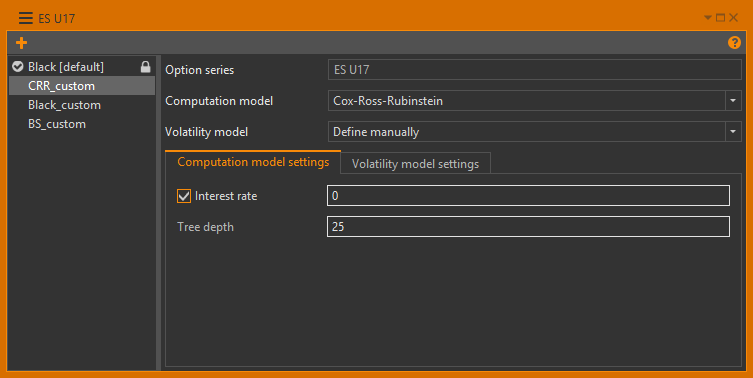753x378 pixels.
Task: Add a new model with plus icon
Action: coord(21,43)
